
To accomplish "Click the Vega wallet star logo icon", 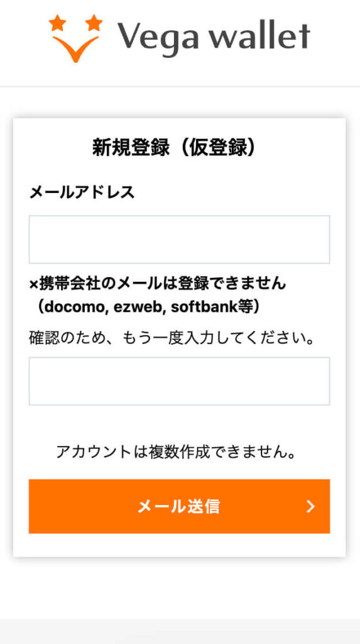I will [x=75, y=38].
